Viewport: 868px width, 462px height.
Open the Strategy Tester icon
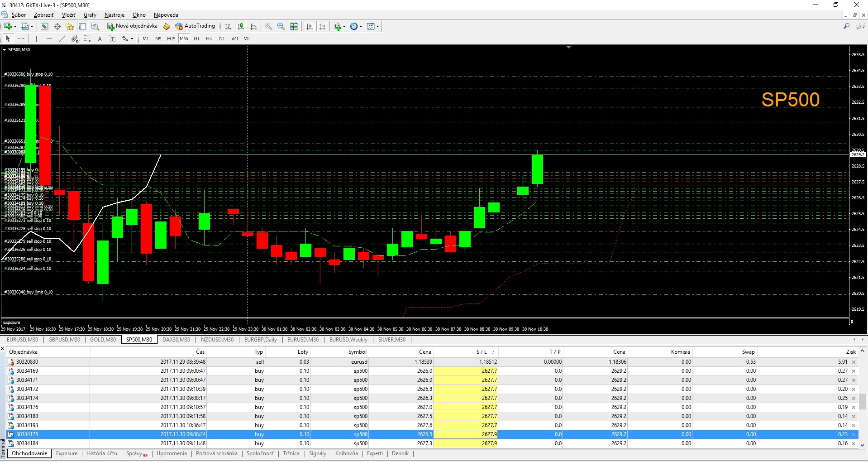95,26
